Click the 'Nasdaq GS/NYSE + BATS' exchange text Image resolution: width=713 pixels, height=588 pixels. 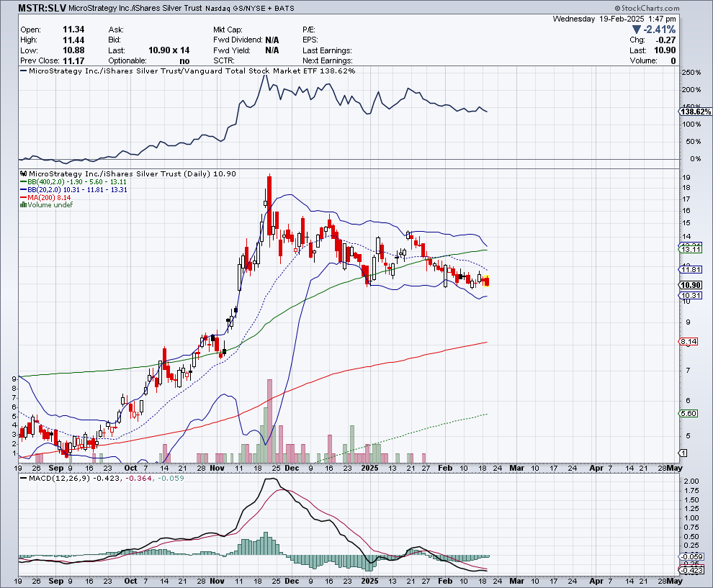[250, 8]
